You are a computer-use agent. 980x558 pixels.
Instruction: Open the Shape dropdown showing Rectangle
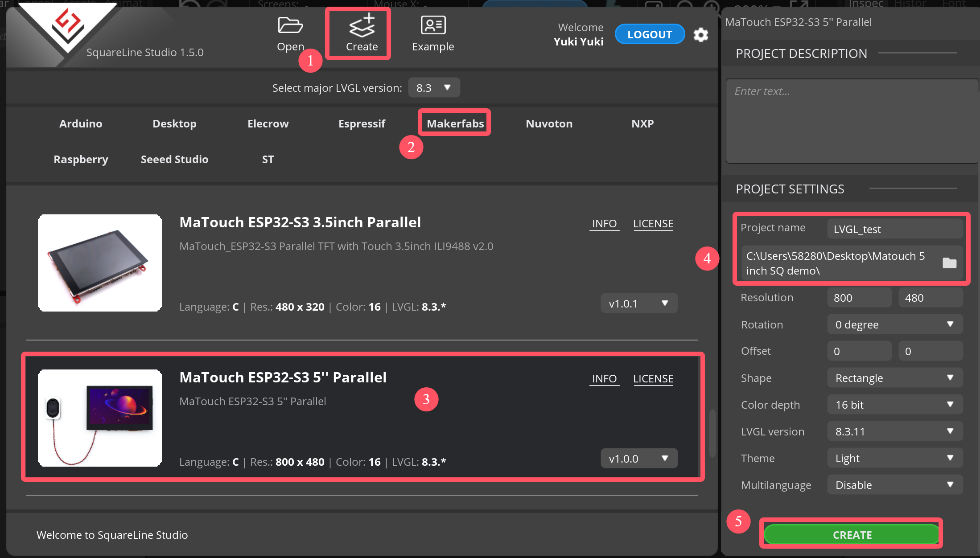point(895,378)
